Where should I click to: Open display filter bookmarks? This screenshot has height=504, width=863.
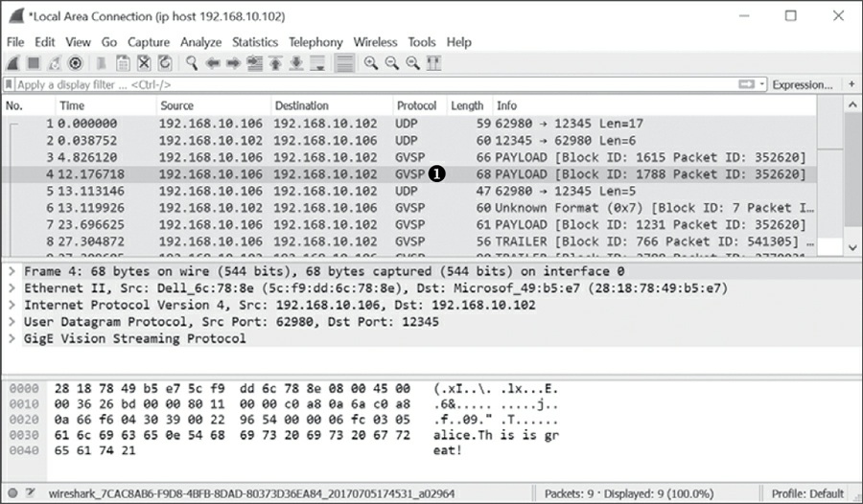[9, 84]
